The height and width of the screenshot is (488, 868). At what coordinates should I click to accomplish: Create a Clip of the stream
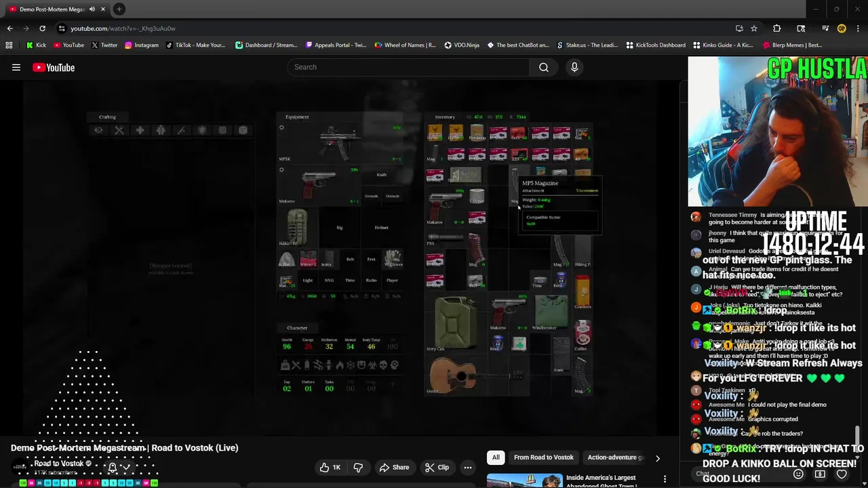tap(437, 467)
